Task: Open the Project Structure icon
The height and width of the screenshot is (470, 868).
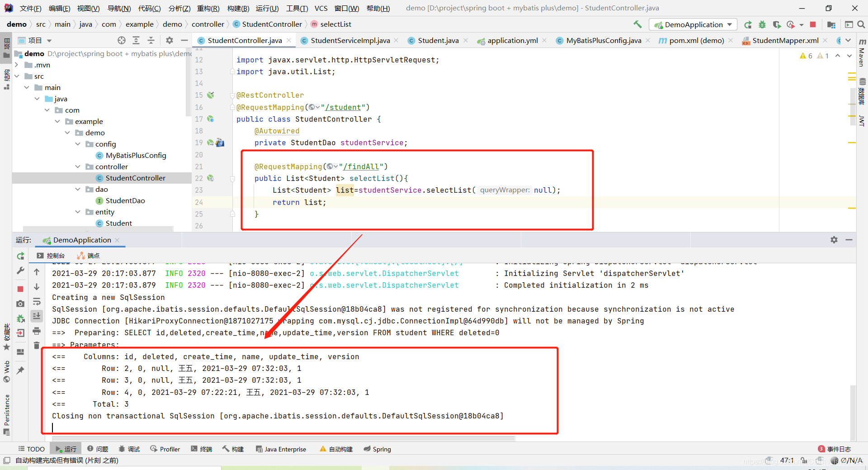Action: [831, 24]
